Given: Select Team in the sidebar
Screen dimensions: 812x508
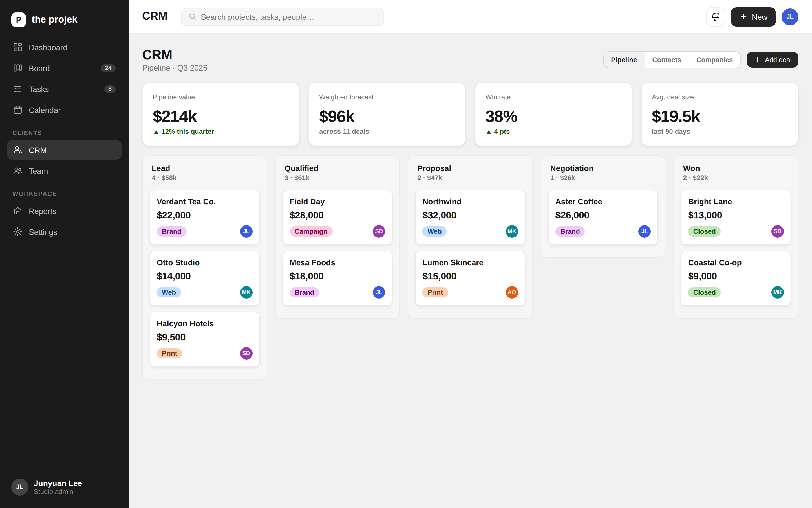Looking at the screenshot, I should (x=64, y=171).
